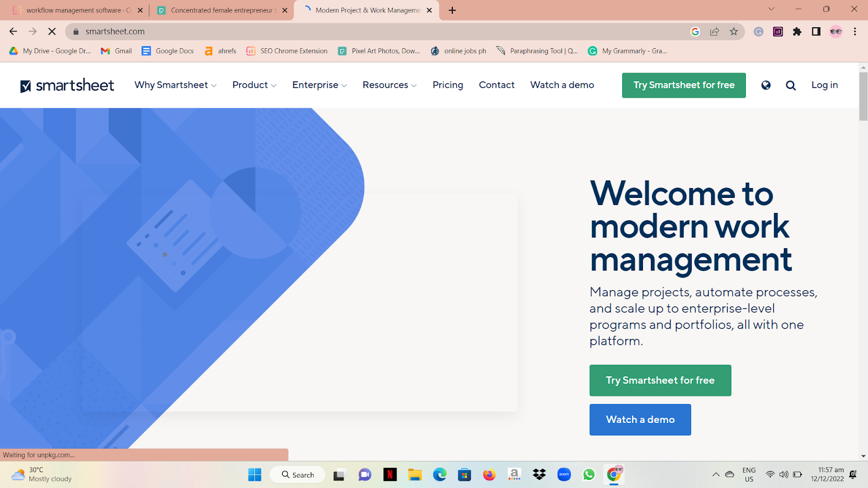Image resolution: width=868 pixels, height=488 pixels.
Task: Open the Pixel Art Photos bookmark
Action: pyautogui.click(x=379, y=51)
